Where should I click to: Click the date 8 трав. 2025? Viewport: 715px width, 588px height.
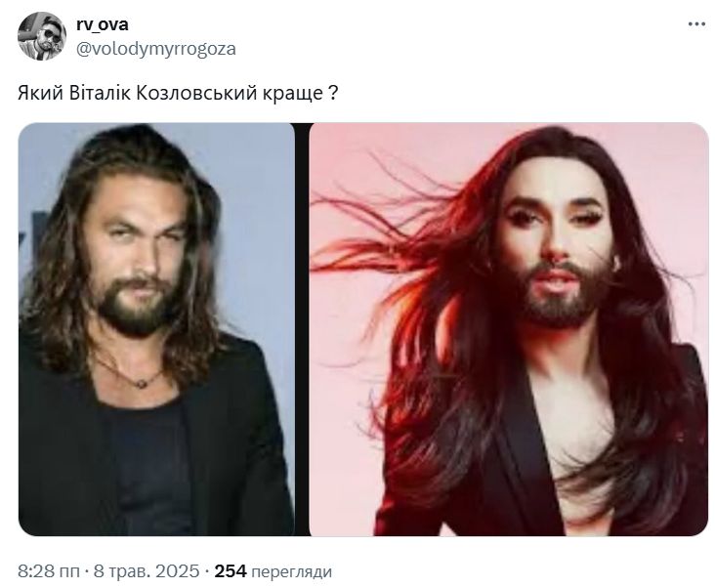coord(147,571)
